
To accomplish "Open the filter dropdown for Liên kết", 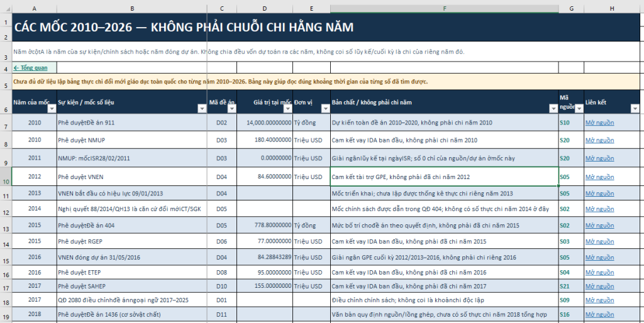I will click(x=635, y=108).
